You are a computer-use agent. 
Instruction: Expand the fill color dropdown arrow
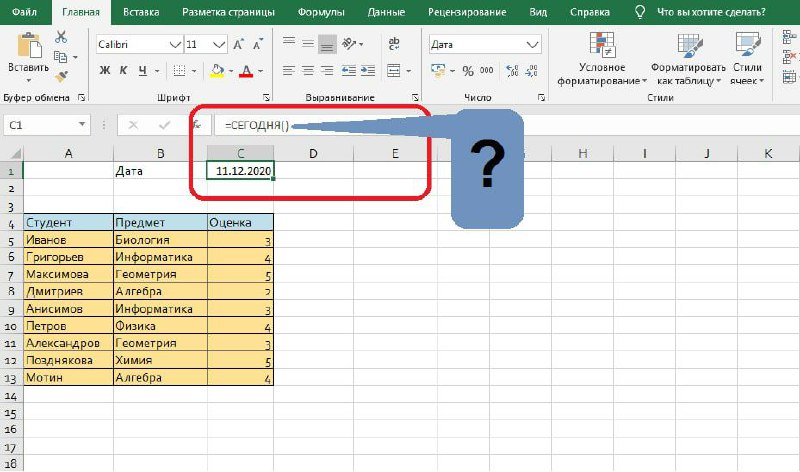click(231, 71)
